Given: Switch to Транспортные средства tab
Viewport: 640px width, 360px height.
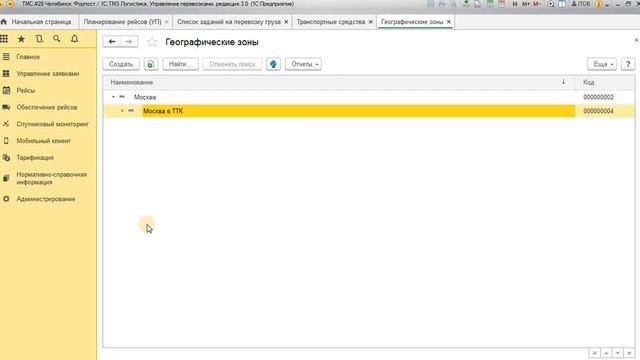Looking at the screenshot, I should tap(331, 22).
